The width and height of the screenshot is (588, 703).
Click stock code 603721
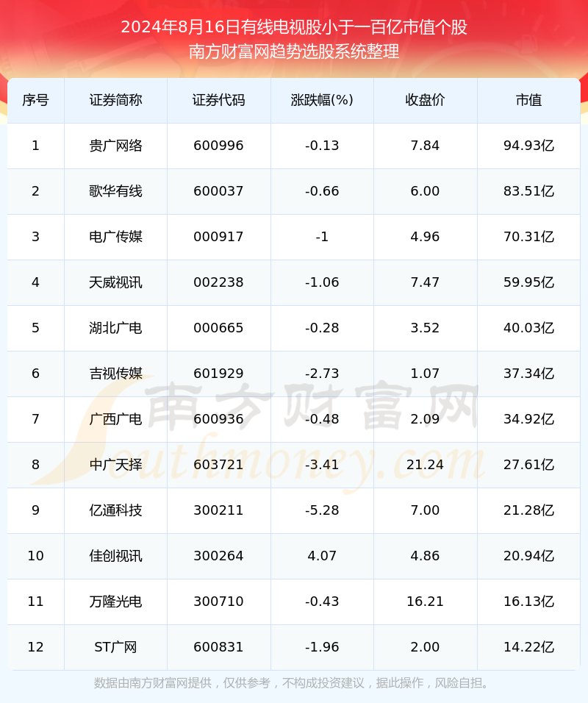click(x=219, y=465)
